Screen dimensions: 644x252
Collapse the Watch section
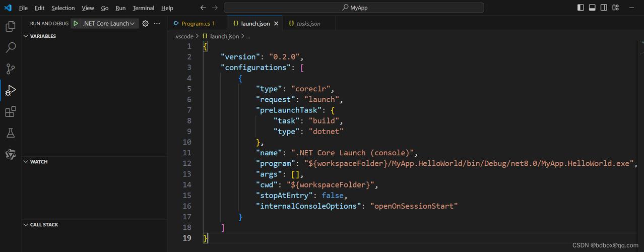pyautogui.click(x=94, y=162)
